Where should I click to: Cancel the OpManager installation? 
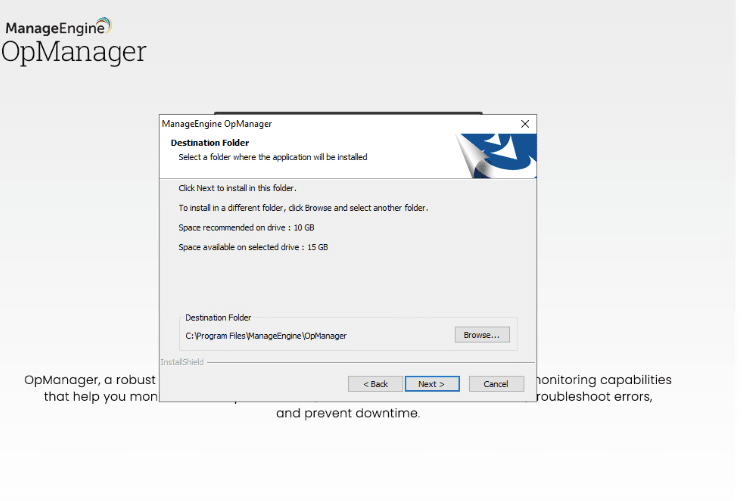click(496, 384)
